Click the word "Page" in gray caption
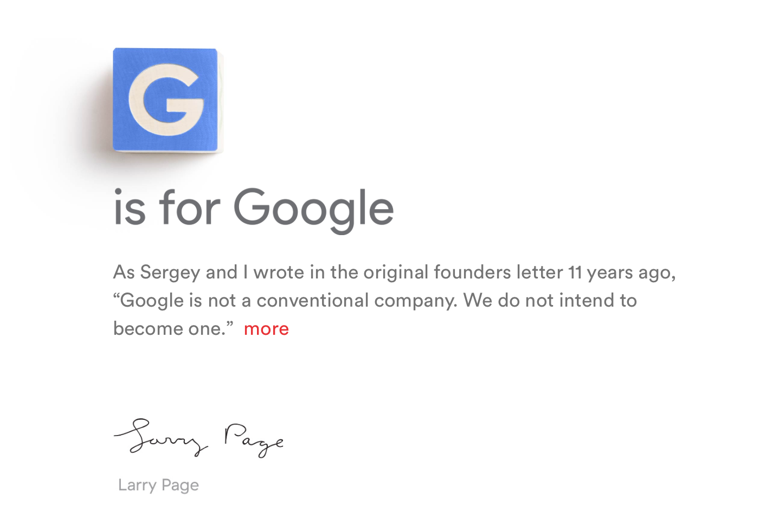Screen dimensions: 772x532 [x=180, y=485]
